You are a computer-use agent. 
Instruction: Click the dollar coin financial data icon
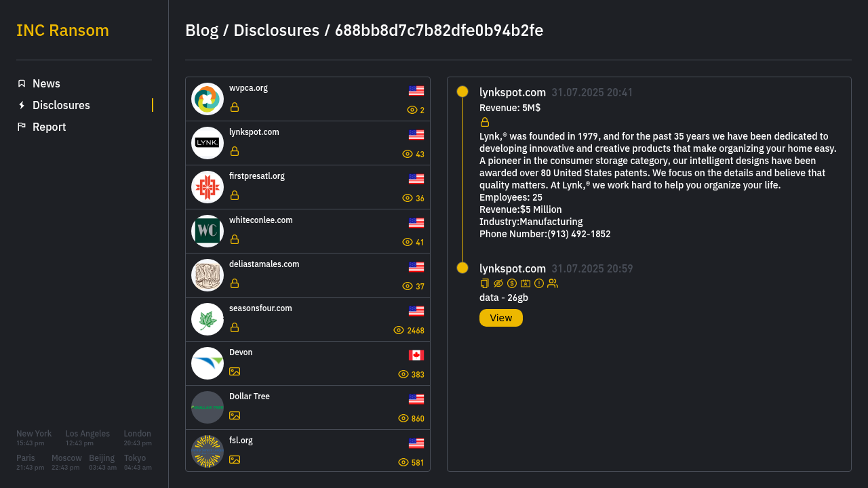coord(512,283)
